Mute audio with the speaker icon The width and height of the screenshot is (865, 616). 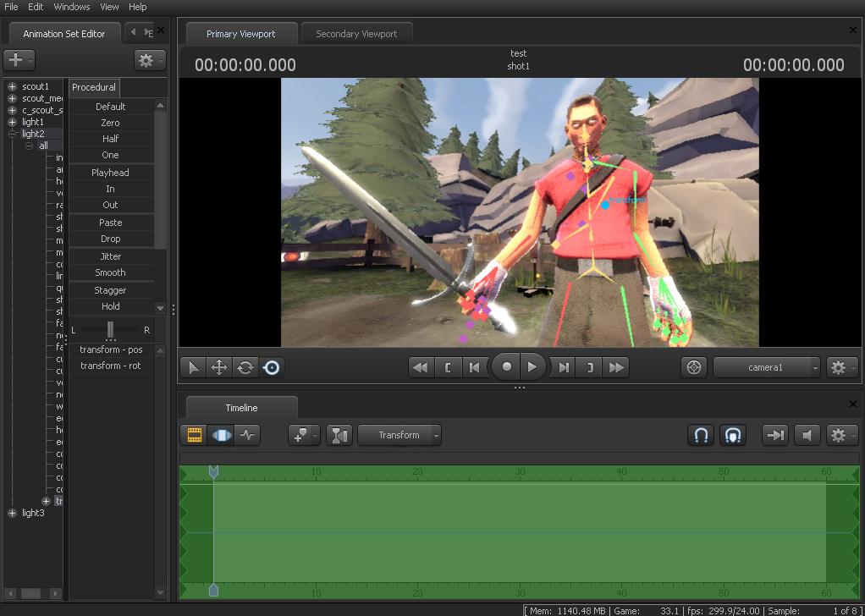(x=808, y=435)
